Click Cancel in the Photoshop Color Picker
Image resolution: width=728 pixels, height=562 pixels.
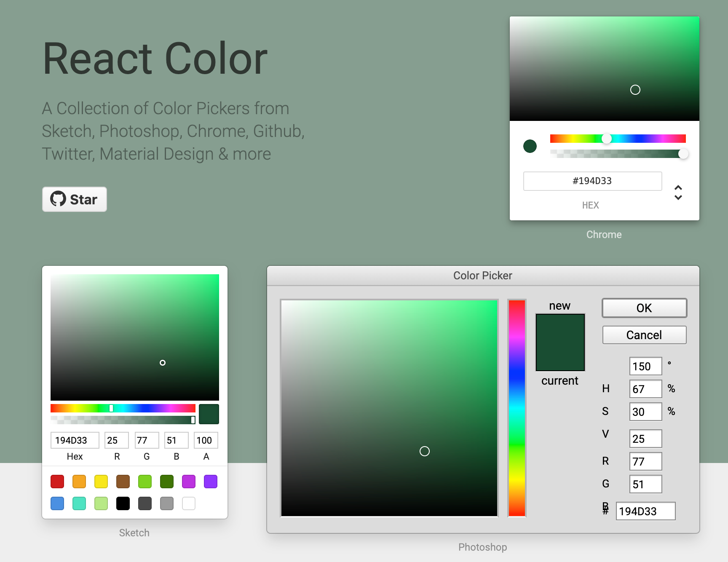644,335
